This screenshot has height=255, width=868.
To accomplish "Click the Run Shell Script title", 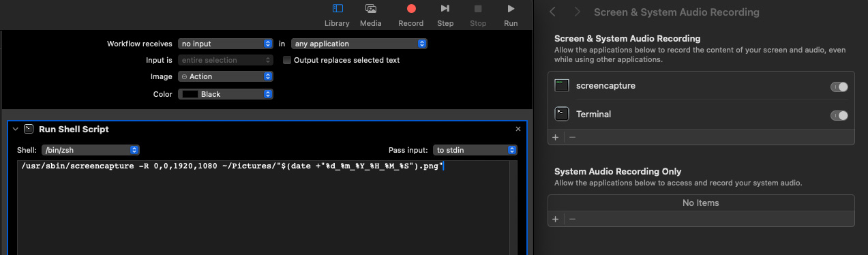I will [74, 129].
